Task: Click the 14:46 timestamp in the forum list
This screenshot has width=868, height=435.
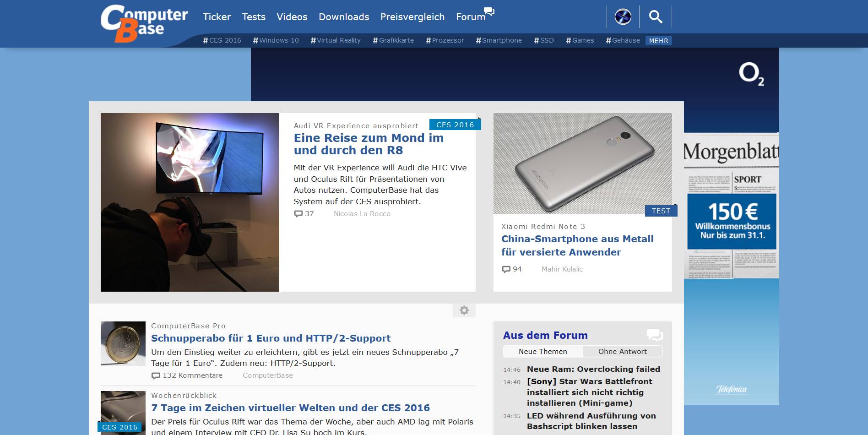Action: click(x=512, y=370)
